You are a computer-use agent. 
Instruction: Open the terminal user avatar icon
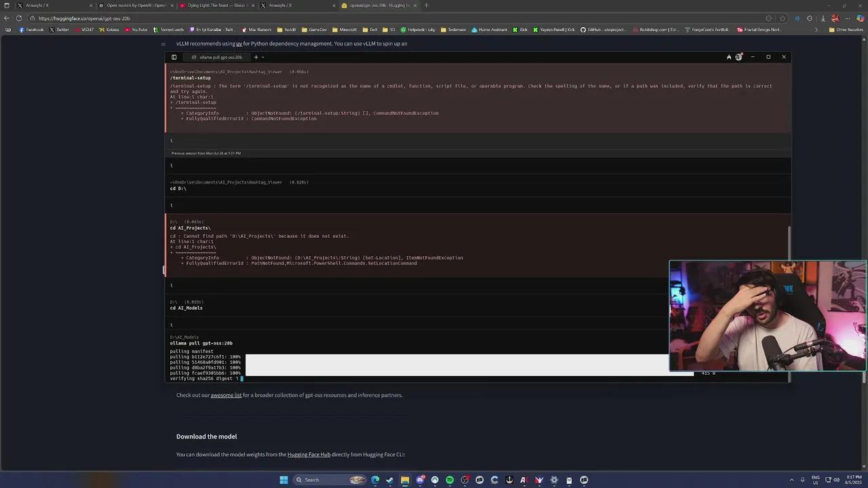click(x=738, y=57)
